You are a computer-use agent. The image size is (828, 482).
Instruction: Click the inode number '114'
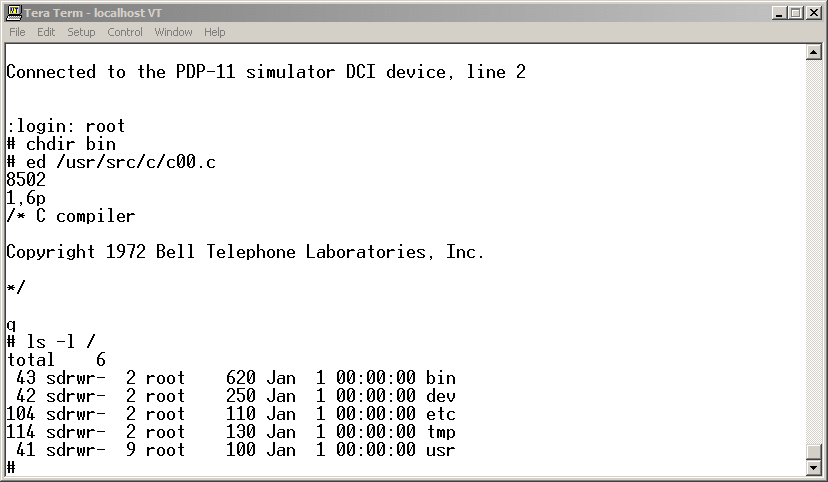point(21,432)
